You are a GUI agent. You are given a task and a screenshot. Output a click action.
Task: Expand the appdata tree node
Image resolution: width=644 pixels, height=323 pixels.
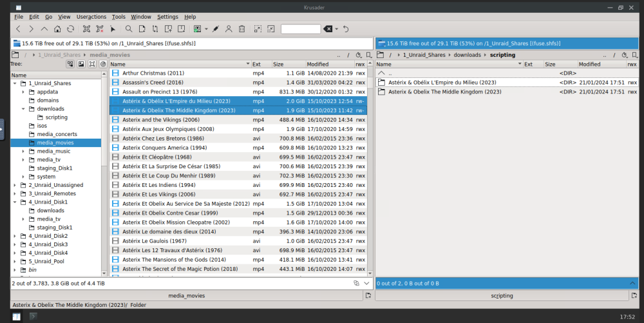(x=23, y=92)
